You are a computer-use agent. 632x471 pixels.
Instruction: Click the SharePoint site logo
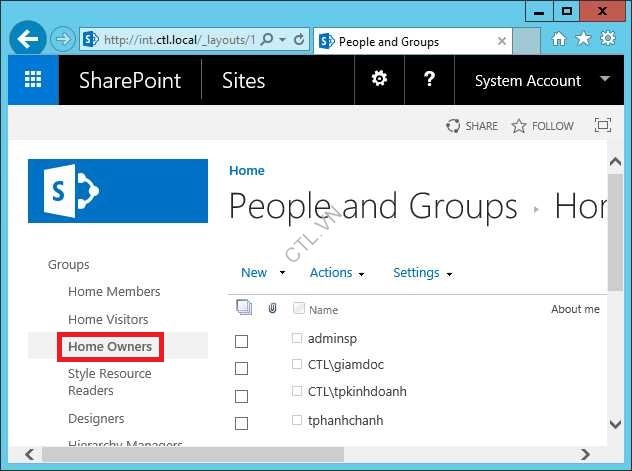[118, 190]
